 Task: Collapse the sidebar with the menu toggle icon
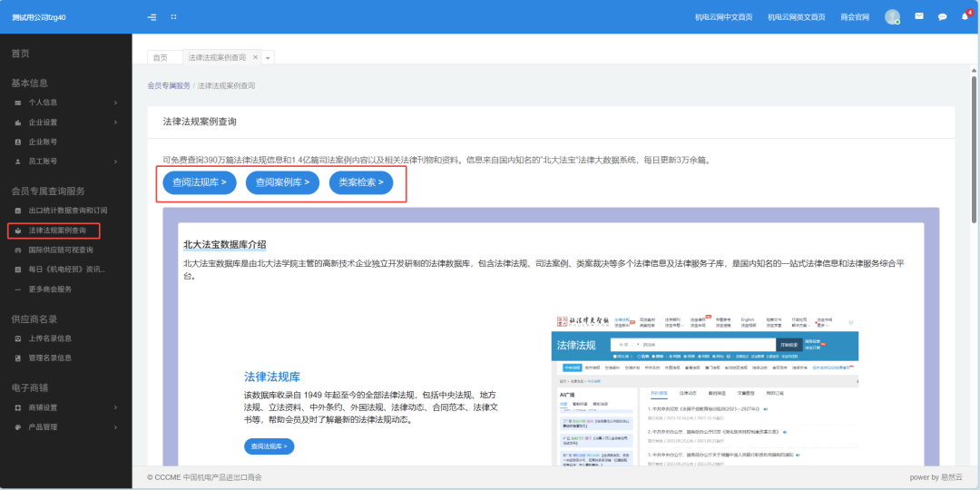(152, 17)
